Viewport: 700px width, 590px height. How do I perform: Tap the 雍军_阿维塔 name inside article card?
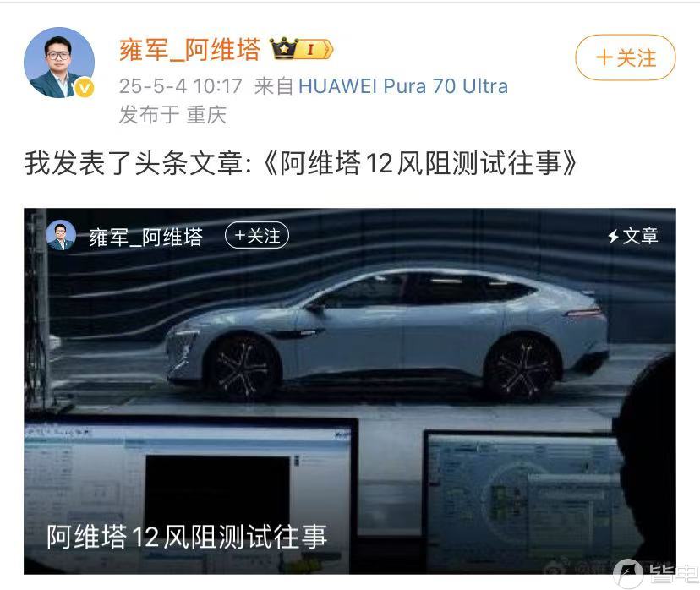click(146, 237)
